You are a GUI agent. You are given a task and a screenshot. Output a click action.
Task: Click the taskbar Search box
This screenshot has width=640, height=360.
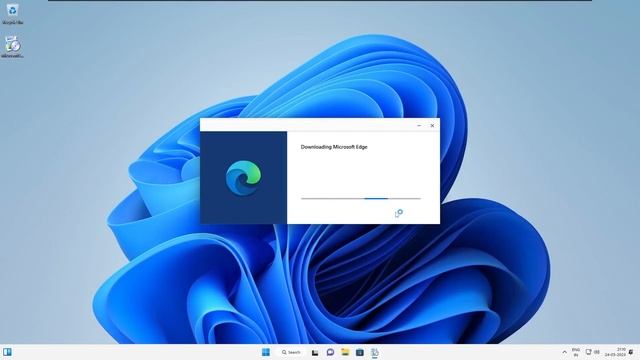291,352
